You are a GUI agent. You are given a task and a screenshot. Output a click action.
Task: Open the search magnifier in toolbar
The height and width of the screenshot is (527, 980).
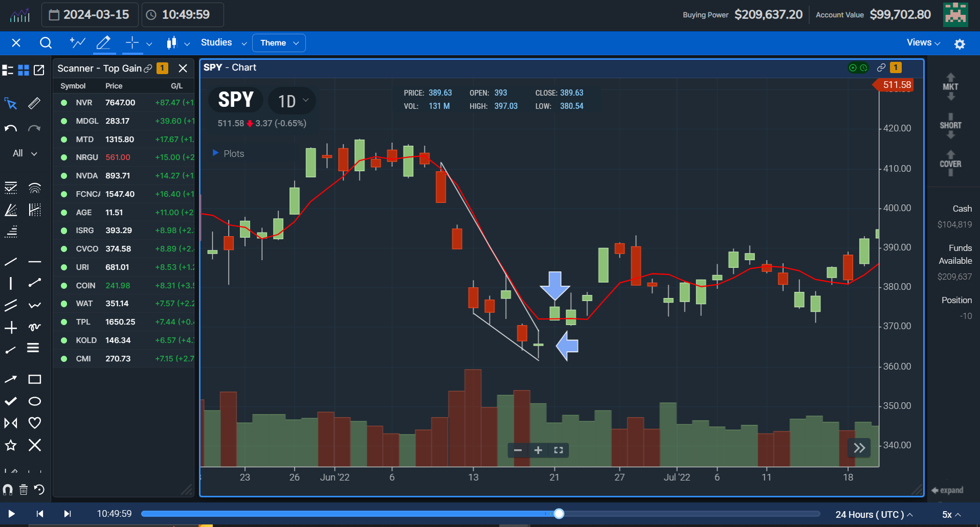pos(46,43)
